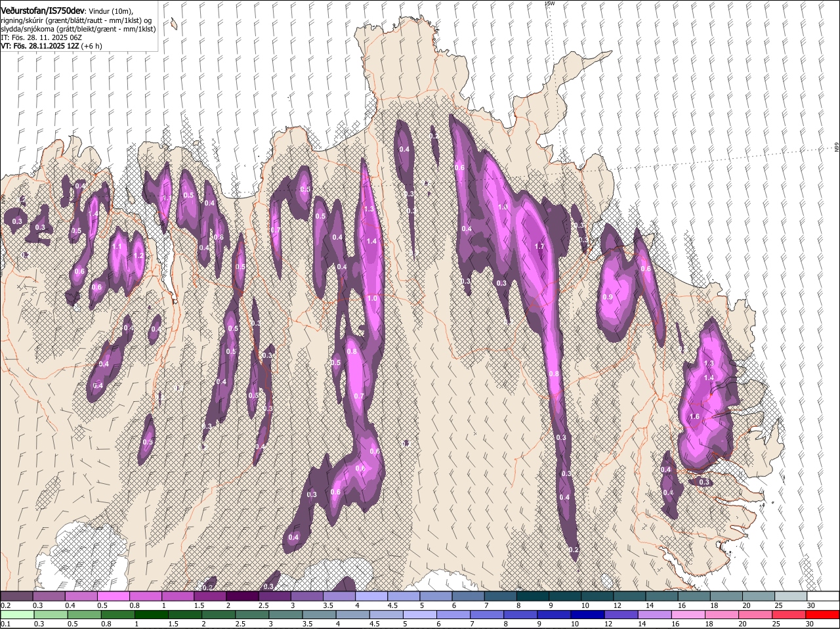Select the magenta 1 swatch in upper legend row

tap(177, 596)
